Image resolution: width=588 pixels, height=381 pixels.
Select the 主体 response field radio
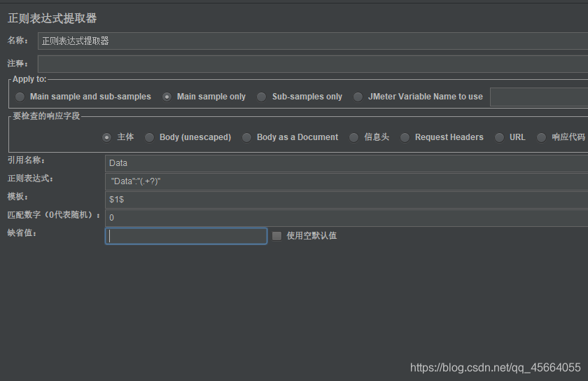(x=107, y=137)
